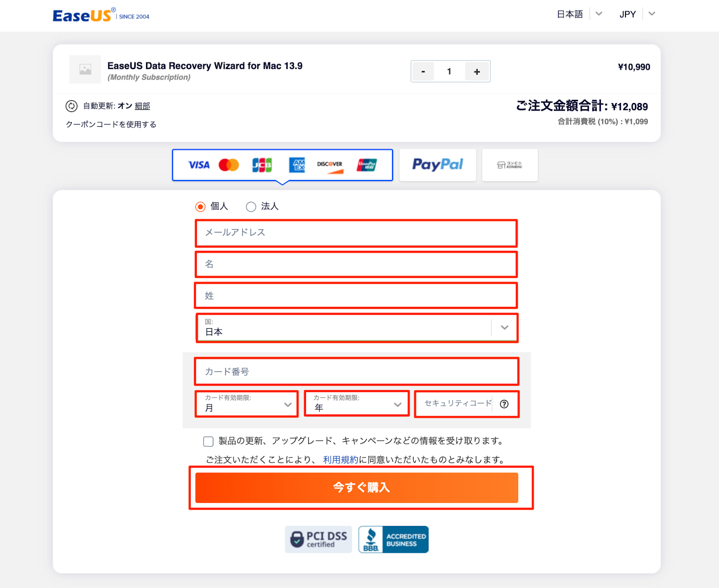Open the JPY currency dropdown

click(x=637, y=14)
